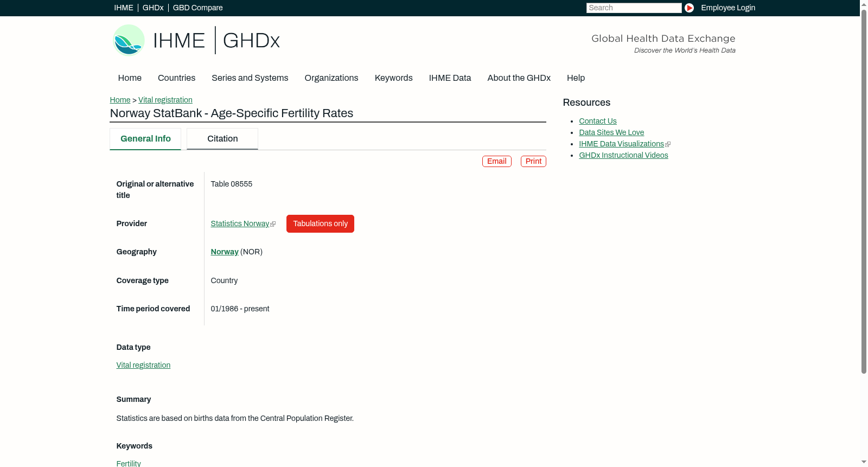Click the scrollbar up arrow
Image resolution: width=868 pixels, height=467 pixels.
(x=864, y=4)
